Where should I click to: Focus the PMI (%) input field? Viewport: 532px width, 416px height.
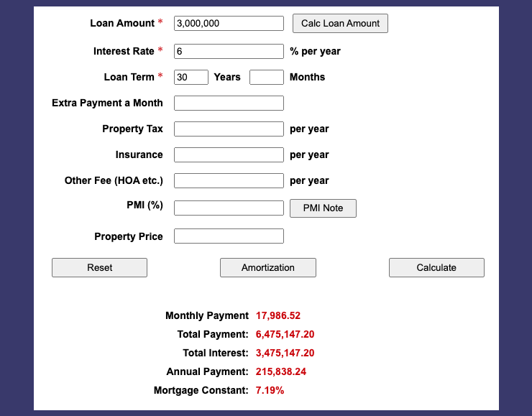[229, 208]
